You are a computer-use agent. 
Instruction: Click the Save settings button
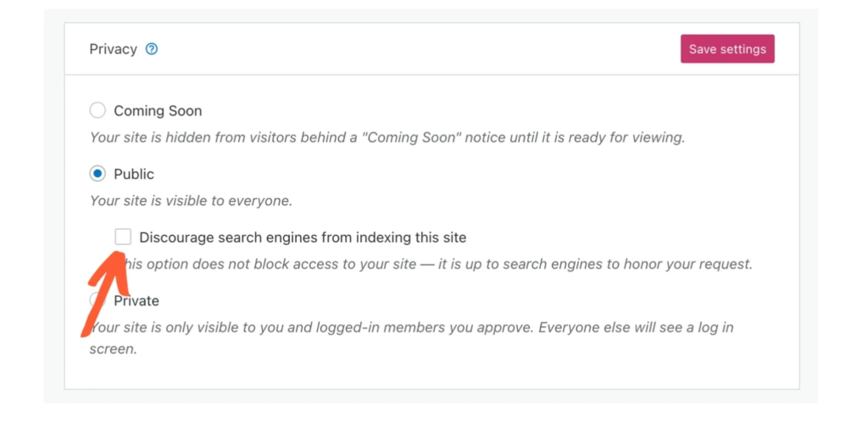[727, 49]
